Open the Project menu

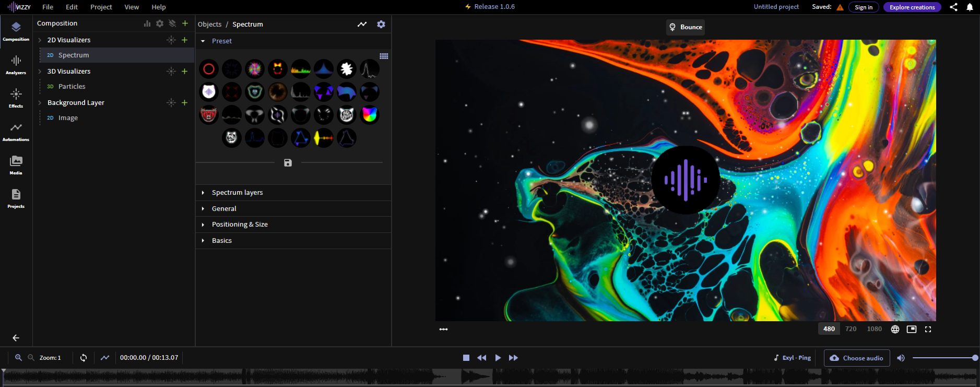pos(101,7)
